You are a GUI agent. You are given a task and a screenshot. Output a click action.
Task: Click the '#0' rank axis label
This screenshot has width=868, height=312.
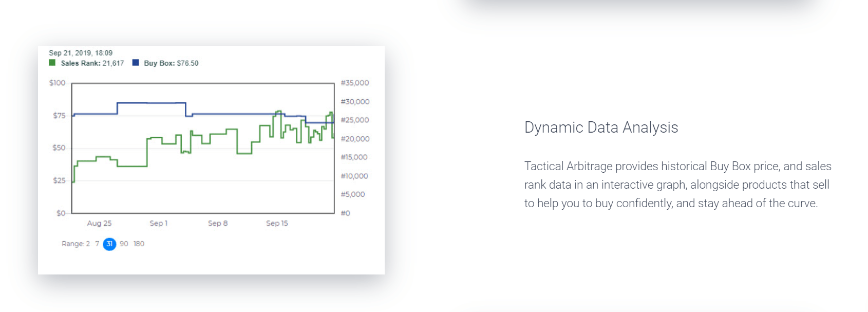(346, 213)
